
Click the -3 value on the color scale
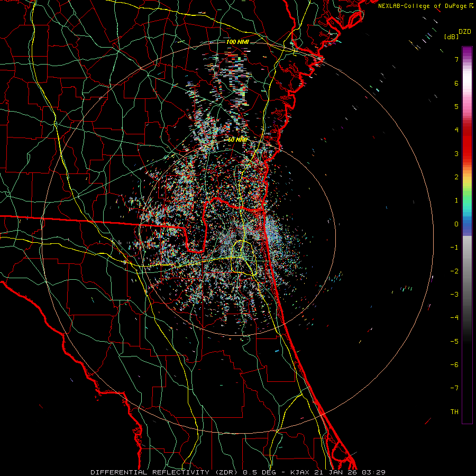(x=454, y=295)
